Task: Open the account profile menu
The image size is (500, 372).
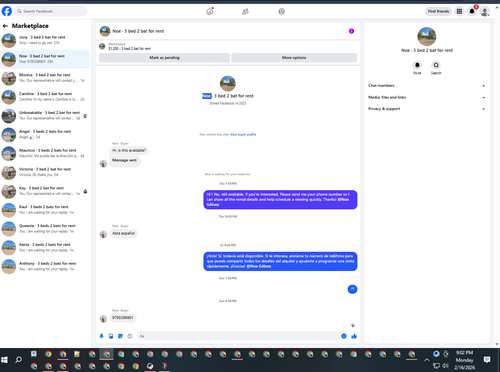Action: coord(485,11)
